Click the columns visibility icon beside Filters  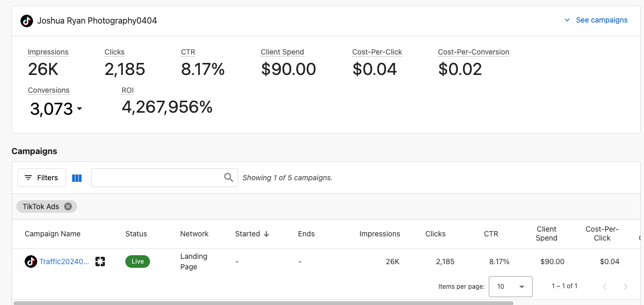coord(77,178)
